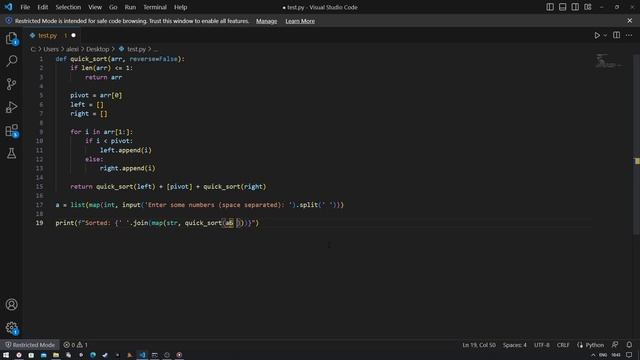
Task: Open the Run menu
Action: click(x=130, y=7)
